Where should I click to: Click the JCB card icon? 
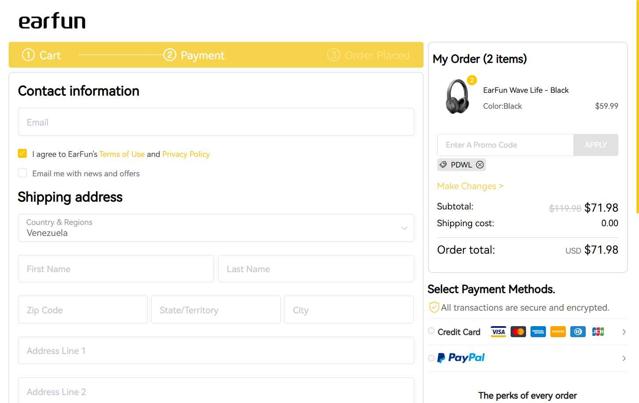pyautogui.click(x=598, y=332)
